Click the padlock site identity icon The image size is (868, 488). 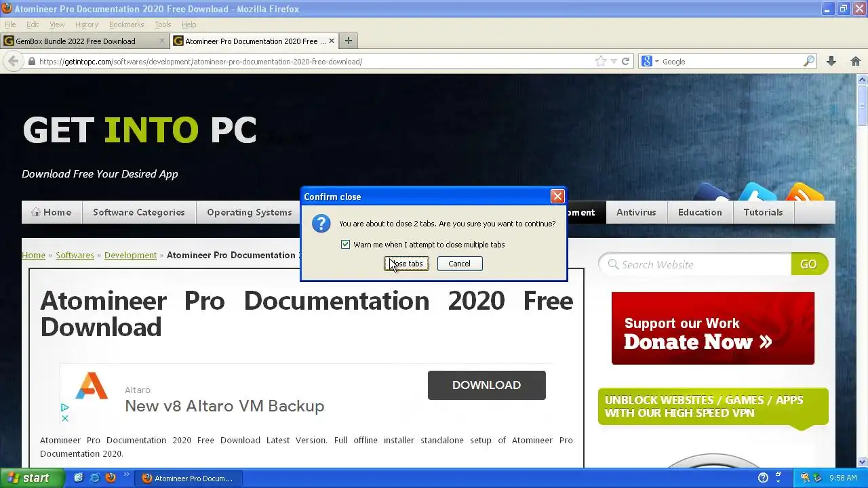[x=31, y=61]
